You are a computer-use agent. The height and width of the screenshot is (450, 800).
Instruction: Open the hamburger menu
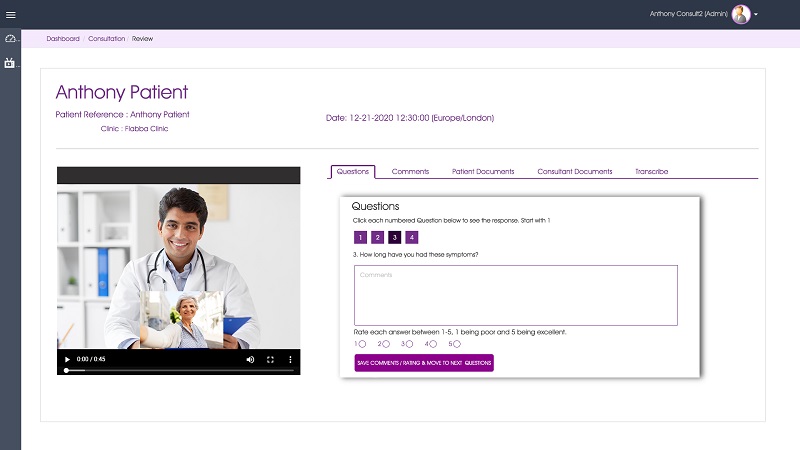click(x=11, y=15)
